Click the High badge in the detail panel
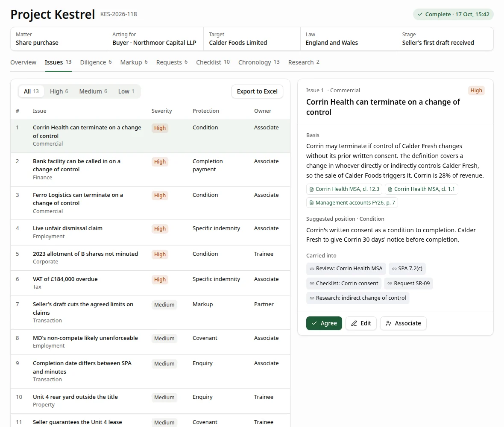The image size is (504, 427). pos(476,90)
